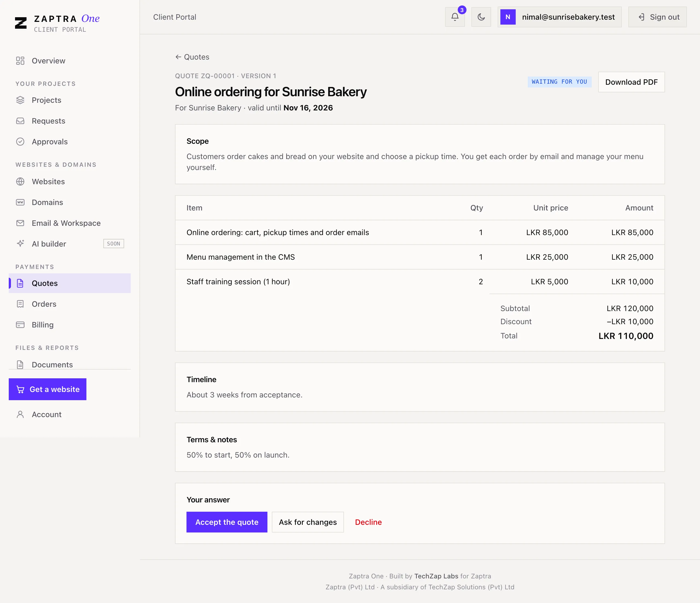Decline the quote

[x=368, y=522]
